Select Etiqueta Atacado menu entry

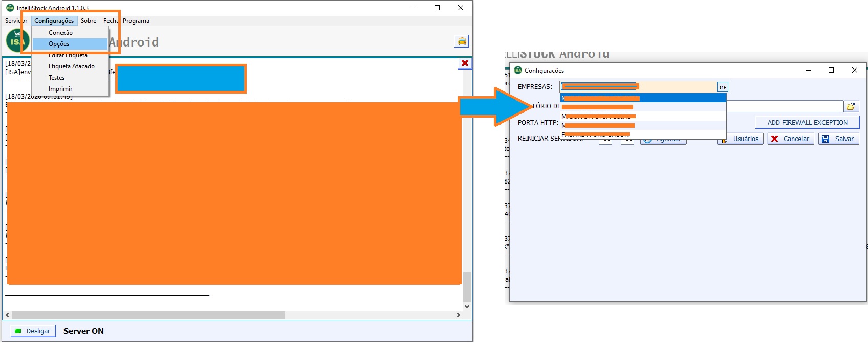point(71,66)
